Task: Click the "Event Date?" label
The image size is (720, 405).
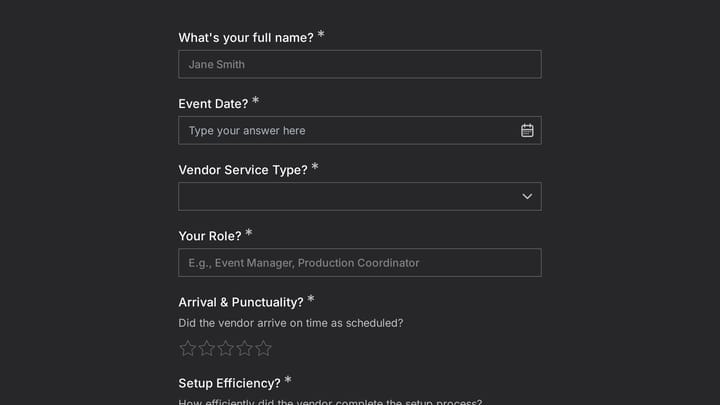Action: (213, 104)
